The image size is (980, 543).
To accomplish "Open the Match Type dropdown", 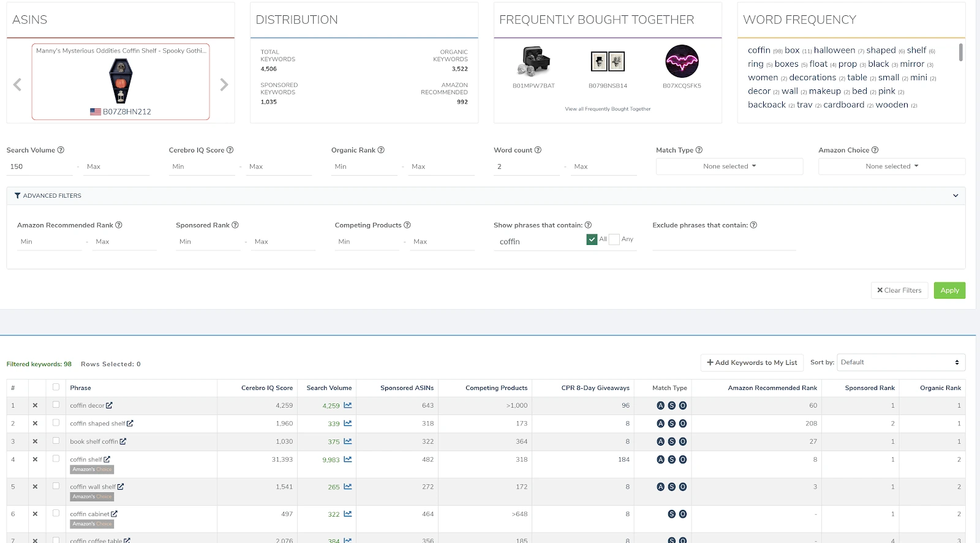I will tap(729, 167).
